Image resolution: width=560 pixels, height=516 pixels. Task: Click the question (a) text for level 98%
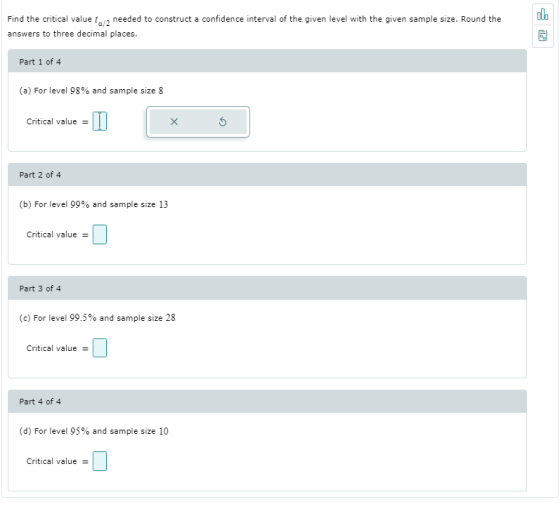click(x=91, y=91)
